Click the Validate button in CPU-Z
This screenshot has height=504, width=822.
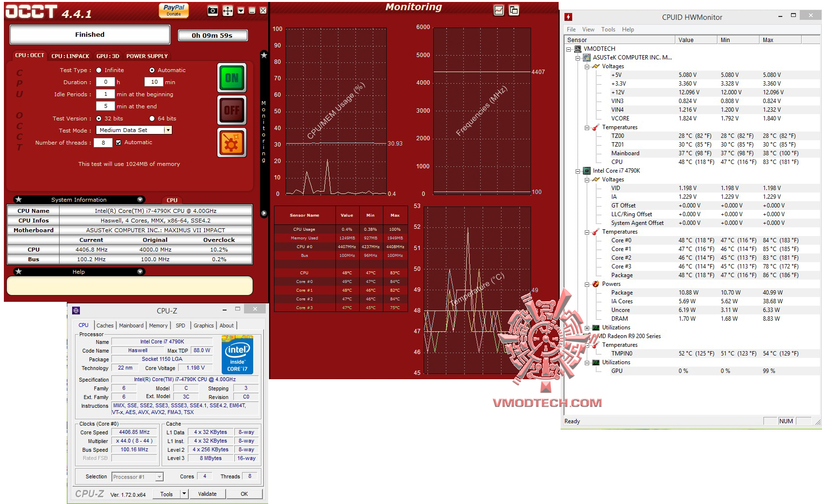click(x=207, y=494)
